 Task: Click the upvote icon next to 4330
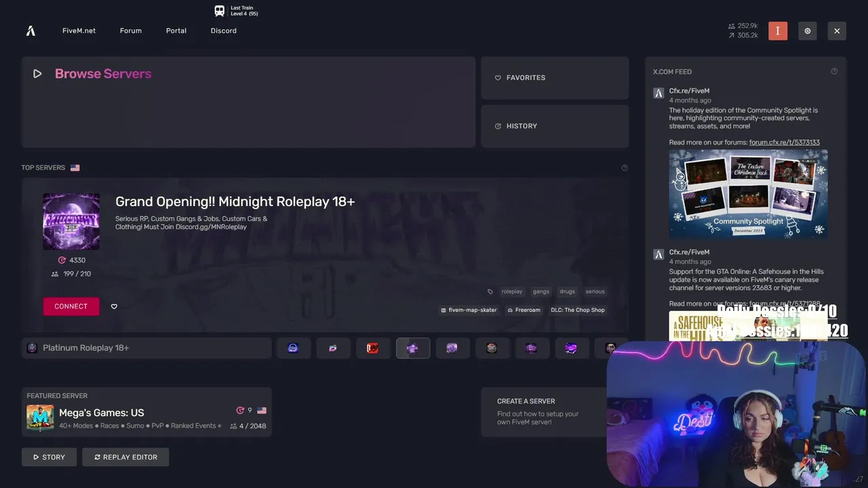tap(62, 260)
